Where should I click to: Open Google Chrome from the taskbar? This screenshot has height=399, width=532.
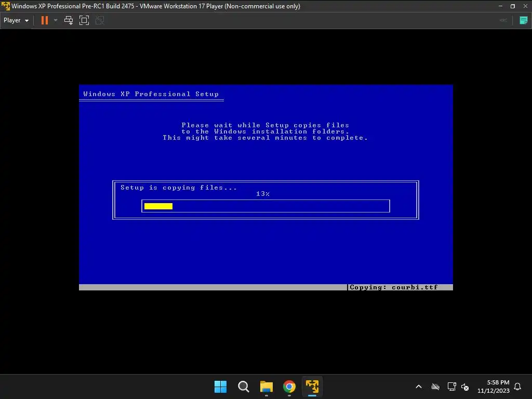point(289,387)
